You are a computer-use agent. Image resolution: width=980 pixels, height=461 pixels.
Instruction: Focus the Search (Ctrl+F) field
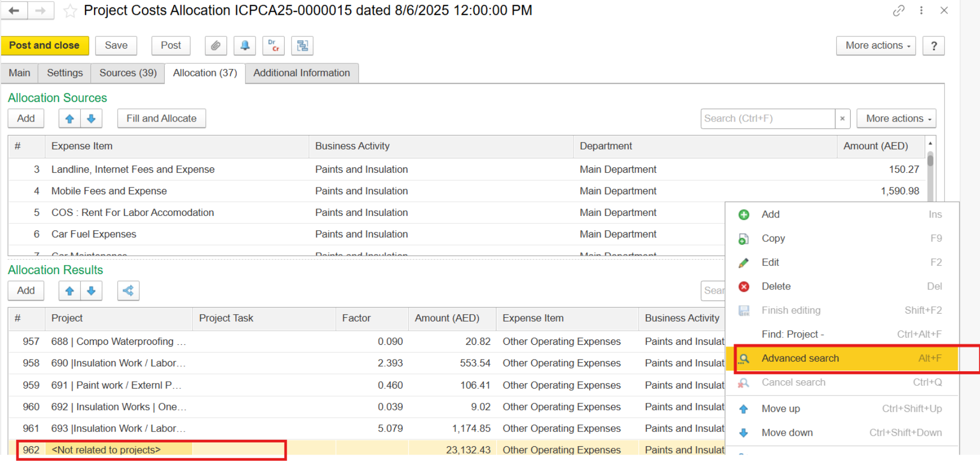point(767,119)
